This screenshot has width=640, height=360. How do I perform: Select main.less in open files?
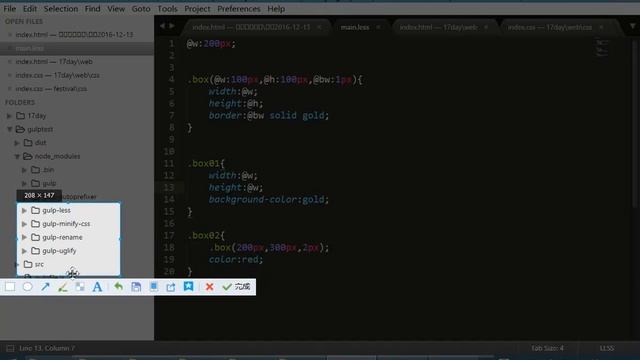29,48
